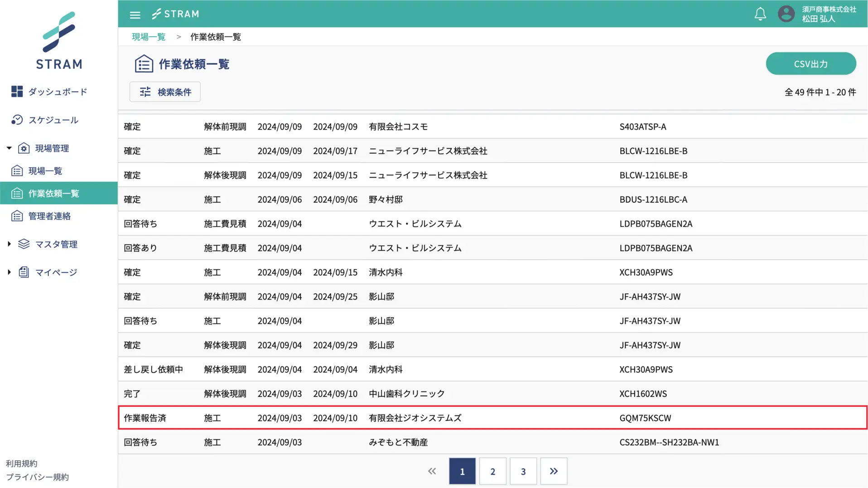
Task: Open the 利用規約 link
Action: point(21,464)
